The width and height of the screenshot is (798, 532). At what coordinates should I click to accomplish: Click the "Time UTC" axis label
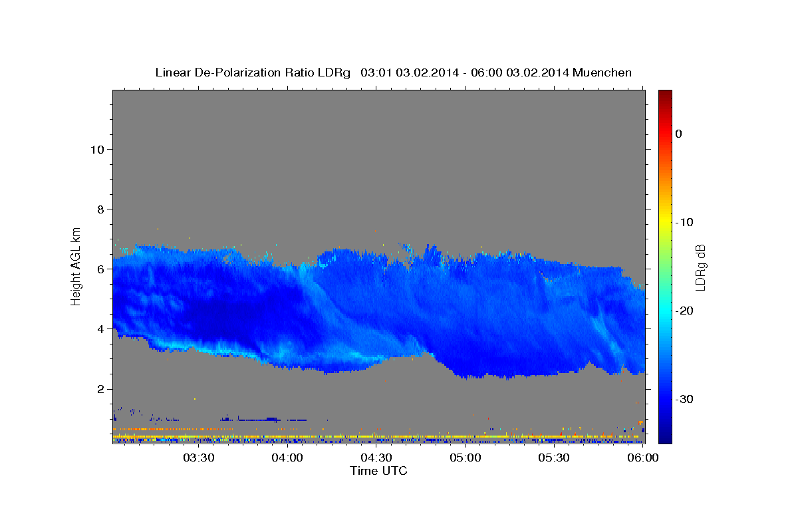point(378,471)
